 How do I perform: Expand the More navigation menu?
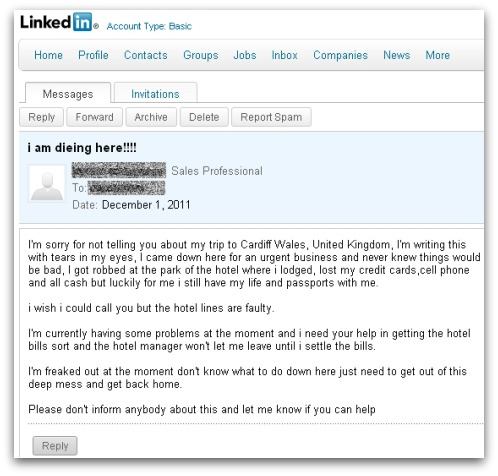[438, 55]
